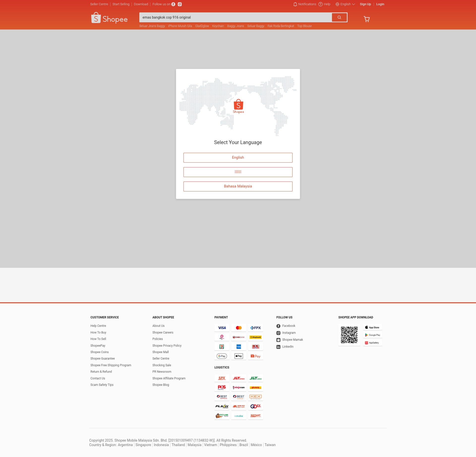Open the shopping cart icon
This screenshot has width=476, height=457.
[367, 19]
